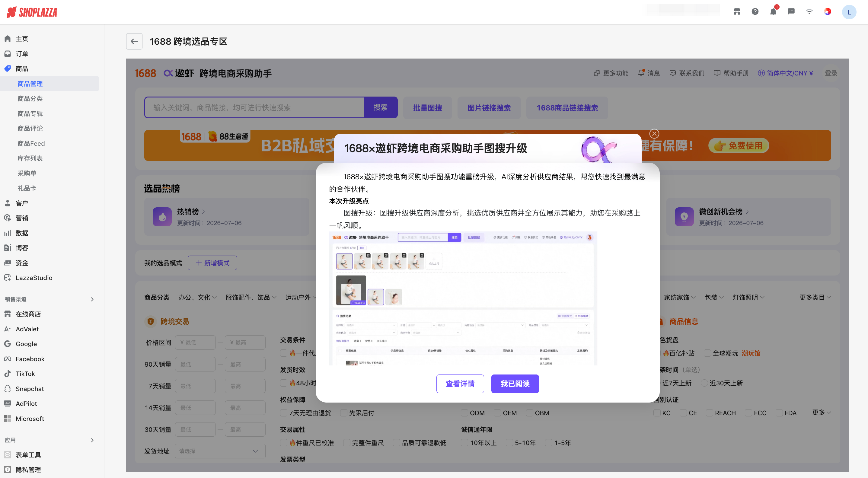
Task: Expand the 服饰配件、饰品 category dropdown
Action: [x=251, y=297]
